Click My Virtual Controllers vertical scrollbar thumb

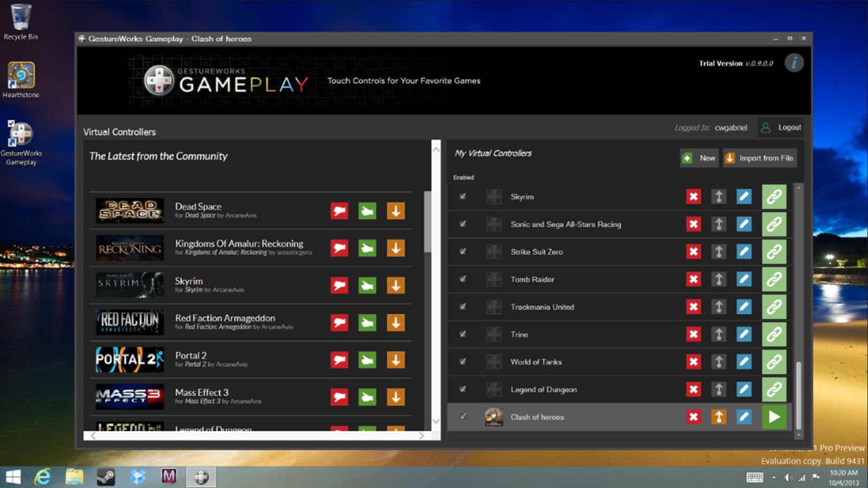click(x=799, y=395)
